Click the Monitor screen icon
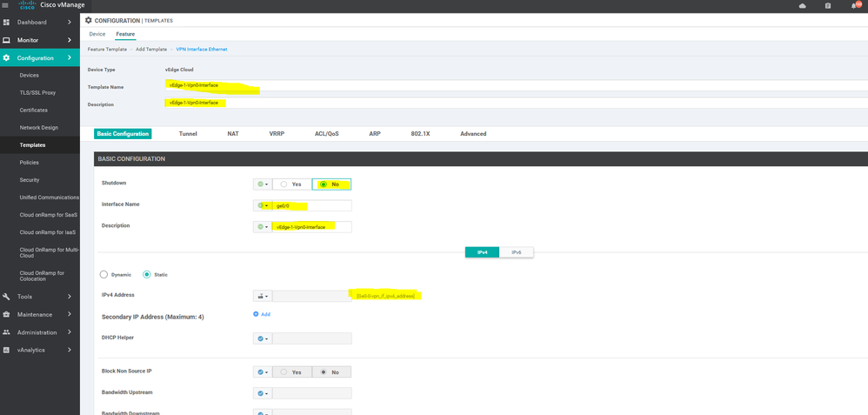This screenshot has width=868, height=415. coord(7,40)
